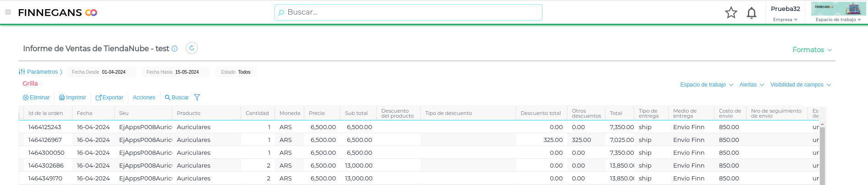
Task: Open the Parámetros panel
Action: [x=40, y=72]
